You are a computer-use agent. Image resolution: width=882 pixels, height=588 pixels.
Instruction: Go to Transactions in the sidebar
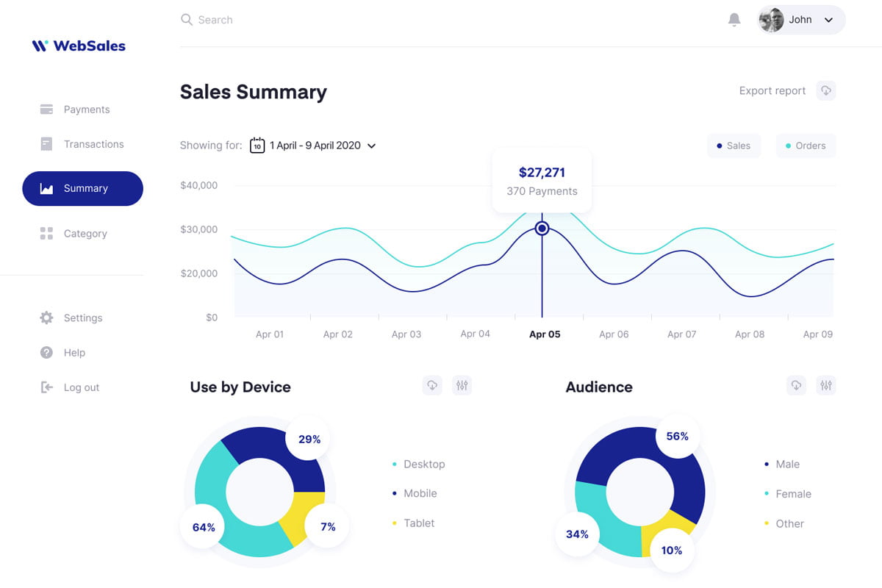(93, 144)
